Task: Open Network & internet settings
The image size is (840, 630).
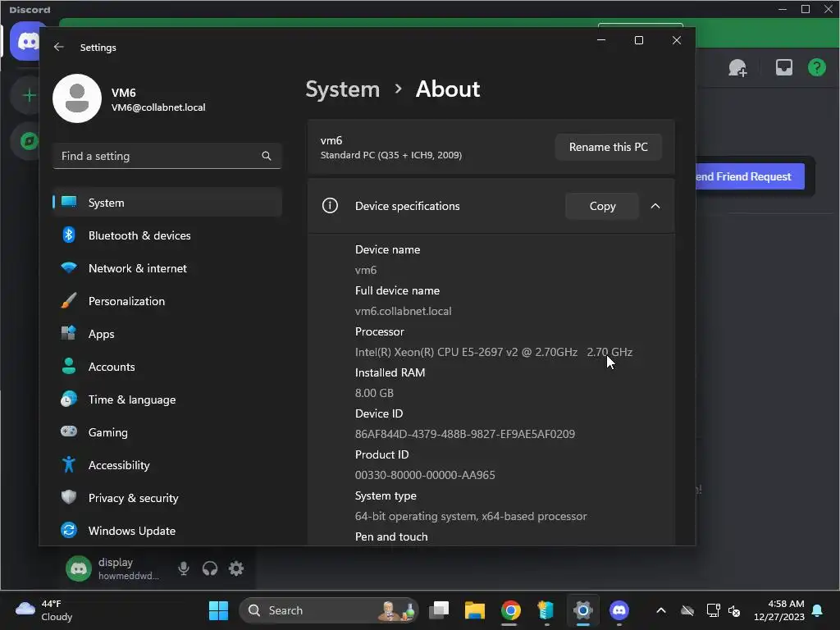Action: pyautogui.click(x=167, y=268)
